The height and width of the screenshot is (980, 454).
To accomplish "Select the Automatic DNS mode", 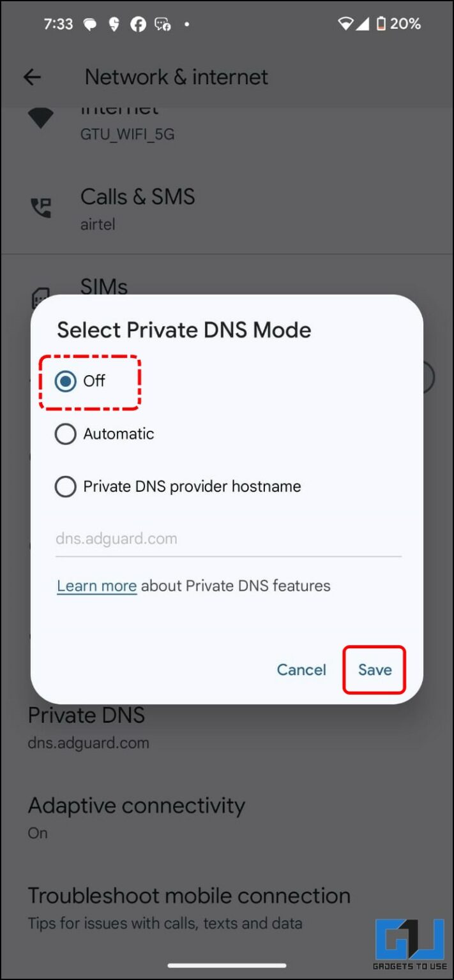I will click(x=65, y=434).
